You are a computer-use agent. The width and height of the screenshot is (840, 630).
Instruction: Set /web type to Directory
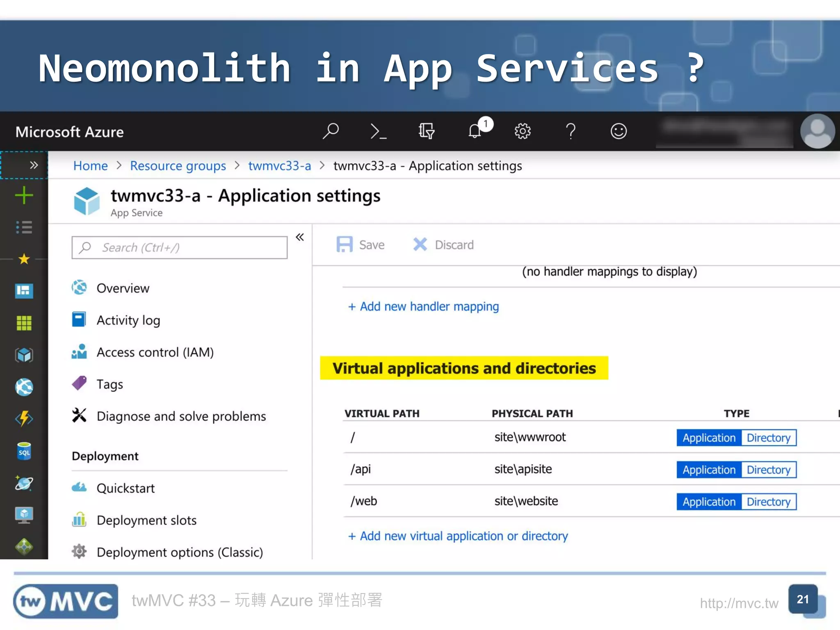point(769,502)
